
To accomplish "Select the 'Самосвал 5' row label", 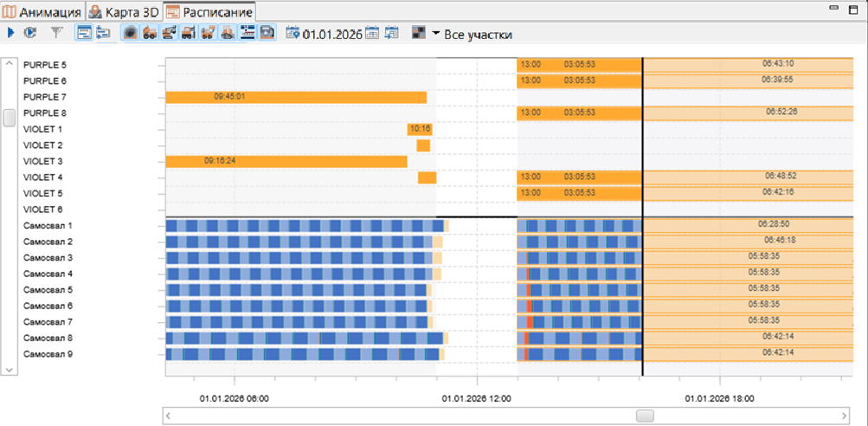I will [48, 290].
